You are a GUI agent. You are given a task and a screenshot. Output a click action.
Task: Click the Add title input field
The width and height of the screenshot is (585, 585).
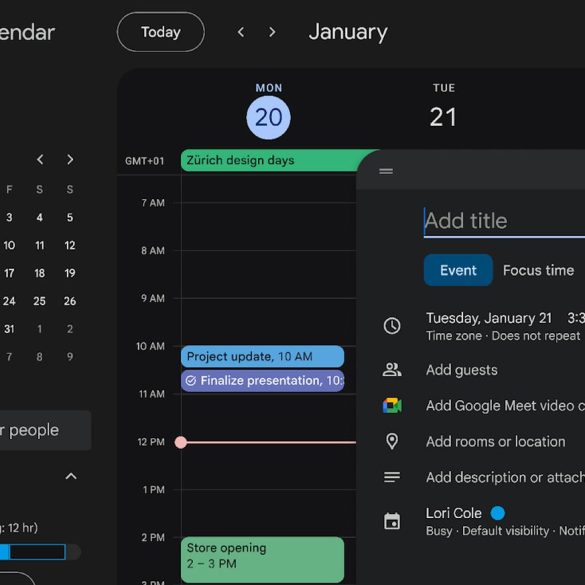coord(504,221)
